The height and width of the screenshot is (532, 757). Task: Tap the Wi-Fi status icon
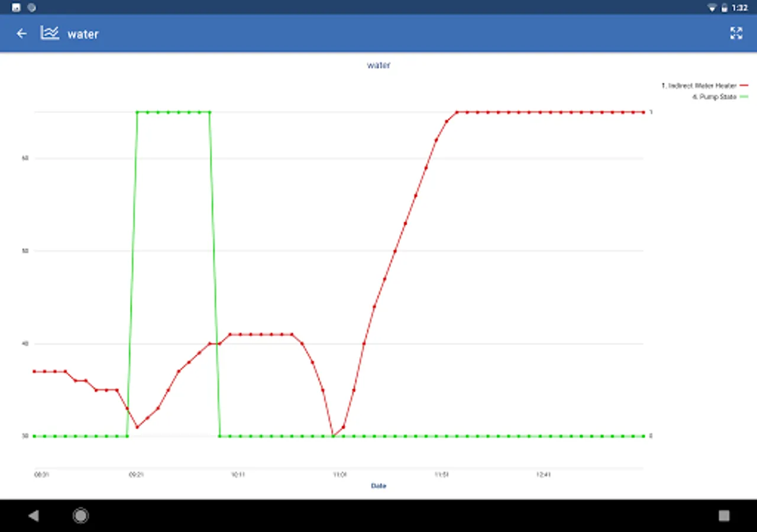(x=711, y=8)
